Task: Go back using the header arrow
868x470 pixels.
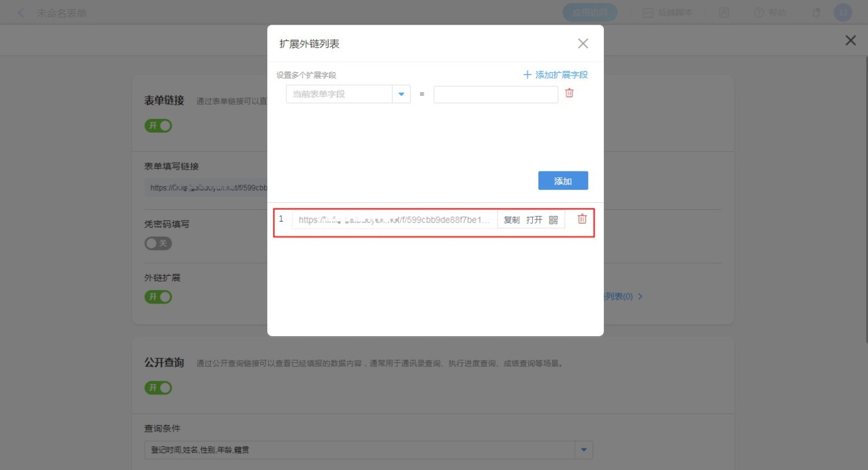Action: pos(21,13)
